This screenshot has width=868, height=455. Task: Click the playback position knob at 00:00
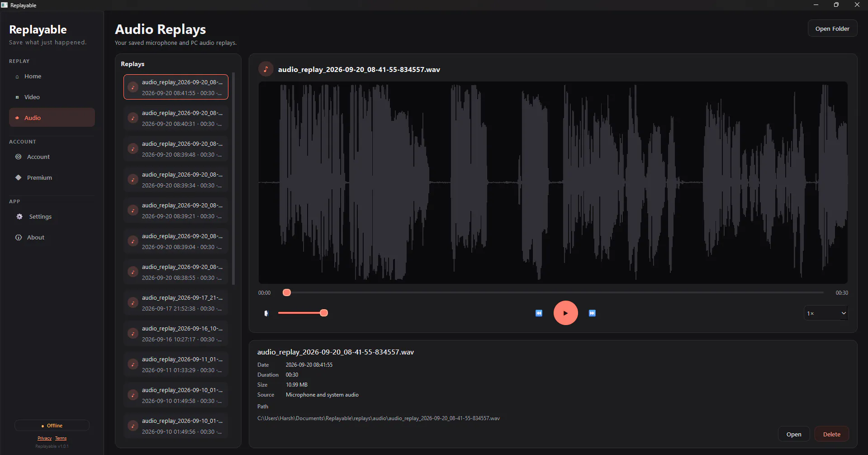tap(287, 292)
